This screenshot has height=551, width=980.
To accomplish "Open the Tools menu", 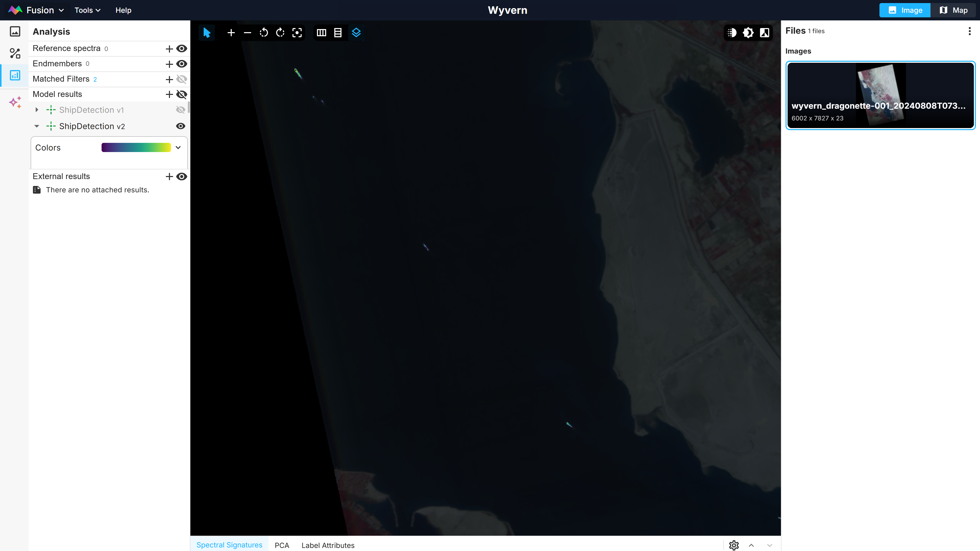I will pyautogui.click(x=87, y=10).
